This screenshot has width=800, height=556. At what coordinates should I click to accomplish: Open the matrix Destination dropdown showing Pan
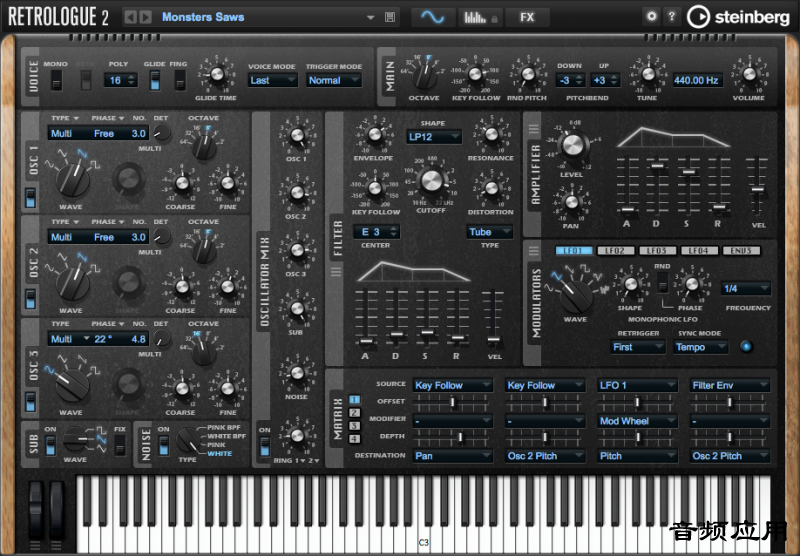coord(452,456)
